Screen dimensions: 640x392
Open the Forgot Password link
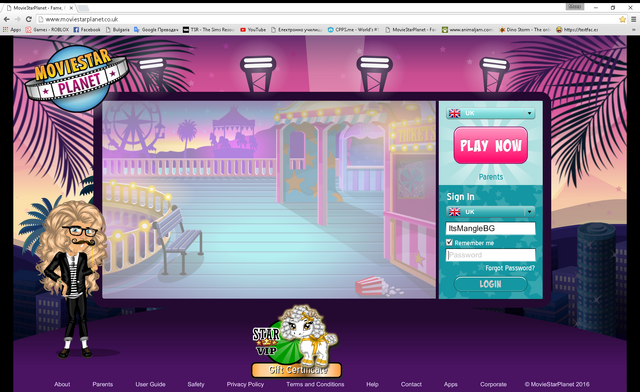click(510, 268)
